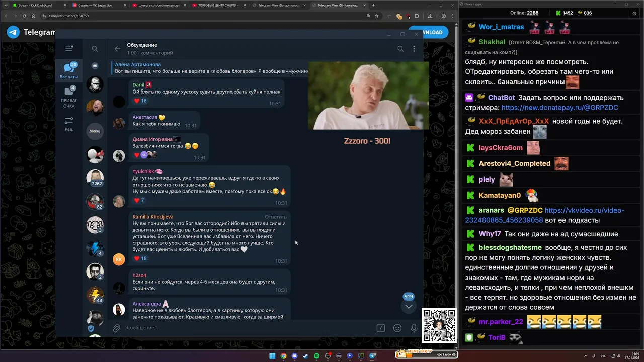Click the browser reload button

25,16
